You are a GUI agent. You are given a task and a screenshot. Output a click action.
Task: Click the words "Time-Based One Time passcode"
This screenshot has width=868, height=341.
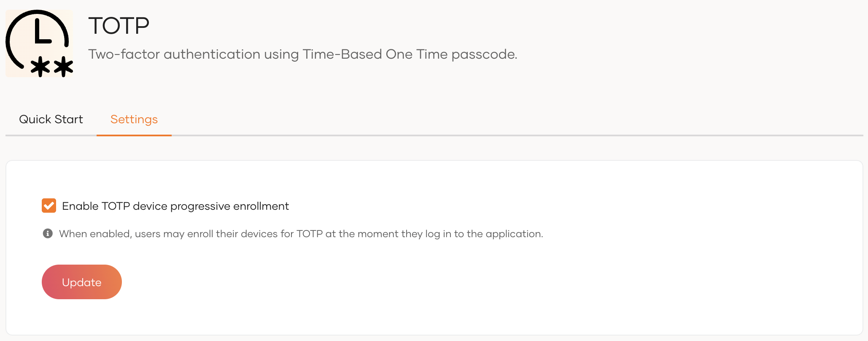[409, 54]
